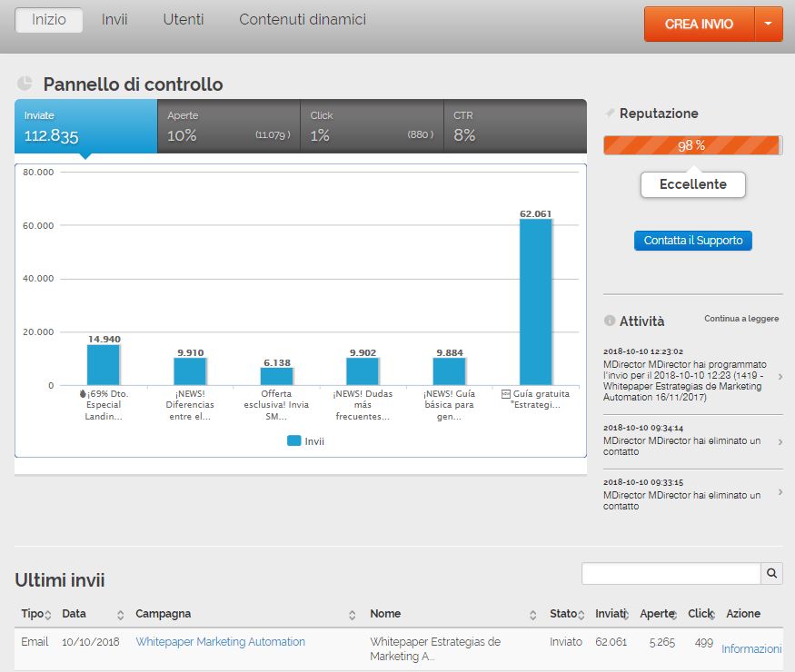The height and width of the screenshot is (672, 795).
Task: Click the 499 click count cell
Action: coord(704,642)
